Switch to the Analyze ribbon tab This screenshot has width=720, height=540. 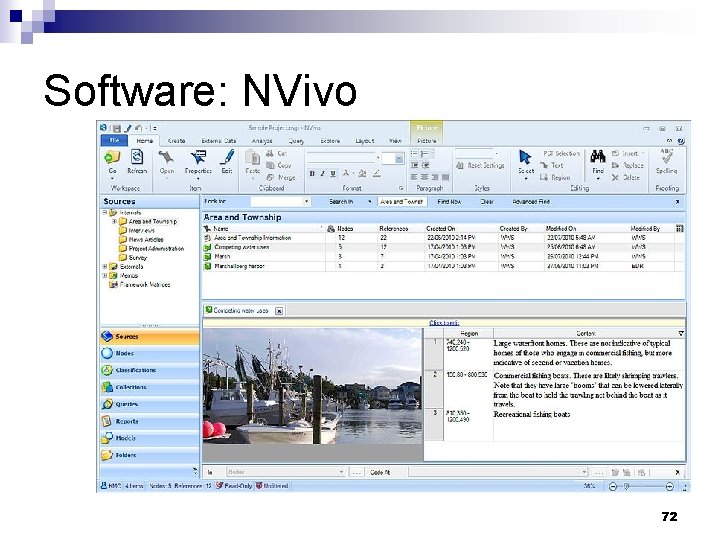point(262,141)
